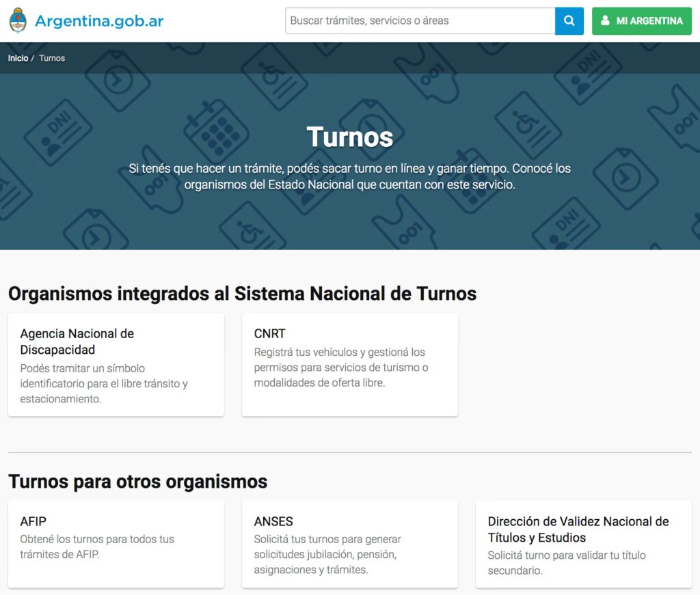Open the CNRT turnos card
Screen dimensions: 700x595
pyautogui.click(x=349, y=365)
